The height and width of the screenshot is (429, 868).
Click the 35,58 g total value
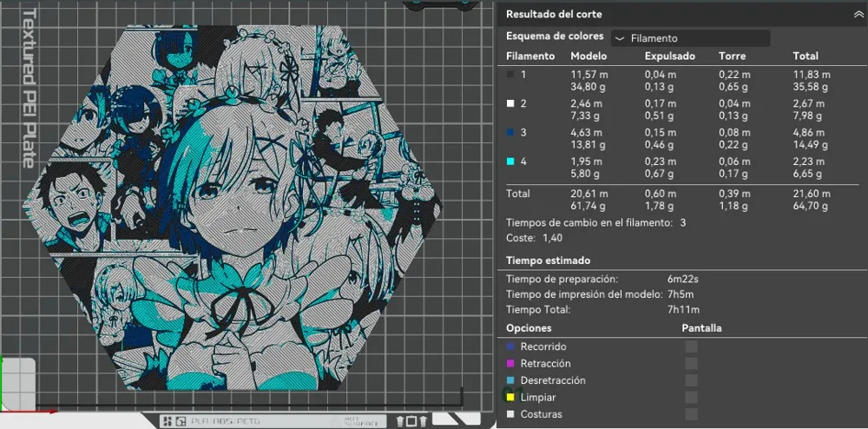click(811, 87)
